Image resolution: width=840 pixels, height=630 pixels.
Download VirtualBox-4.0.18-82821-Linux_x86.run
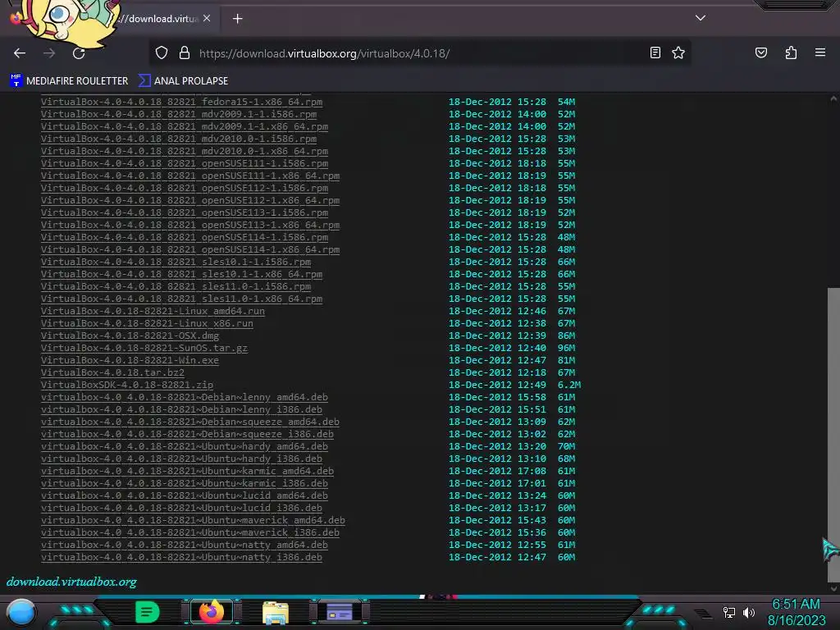(147, 323)
